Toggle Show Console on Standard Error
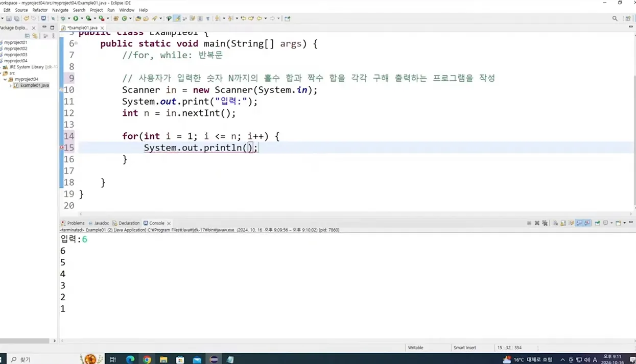Image resolution: width=636 pixels, height=364 pixels. click(x=587, y=223)
